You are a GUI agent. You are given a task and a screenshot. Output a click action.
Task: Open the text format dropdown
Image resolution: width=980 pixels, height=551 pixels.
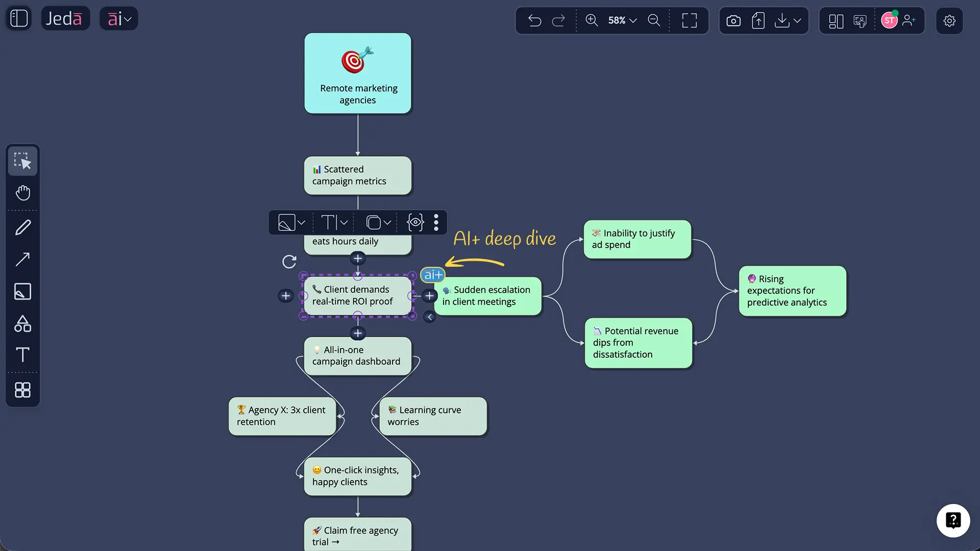point(334,222)
